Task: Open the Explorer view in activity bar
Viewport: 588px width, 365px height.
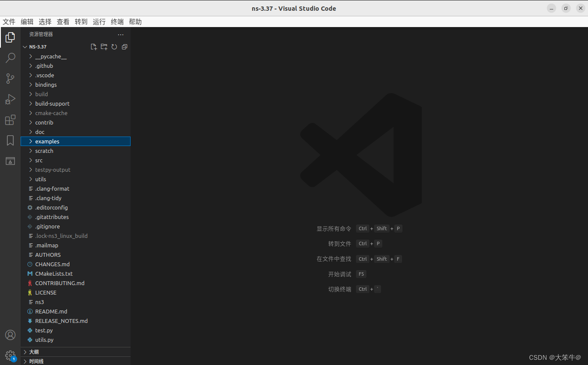Action: click(10, 37)
